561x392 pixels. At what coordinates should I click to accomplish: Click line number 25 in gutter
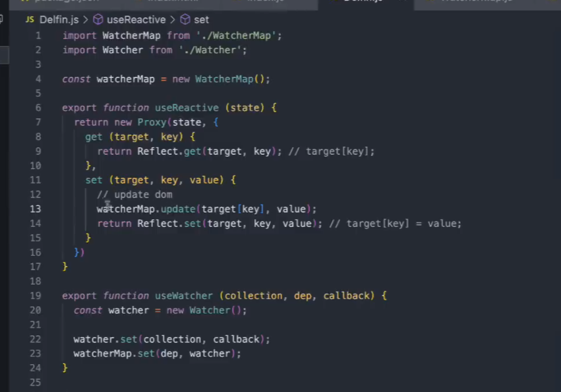35,382
